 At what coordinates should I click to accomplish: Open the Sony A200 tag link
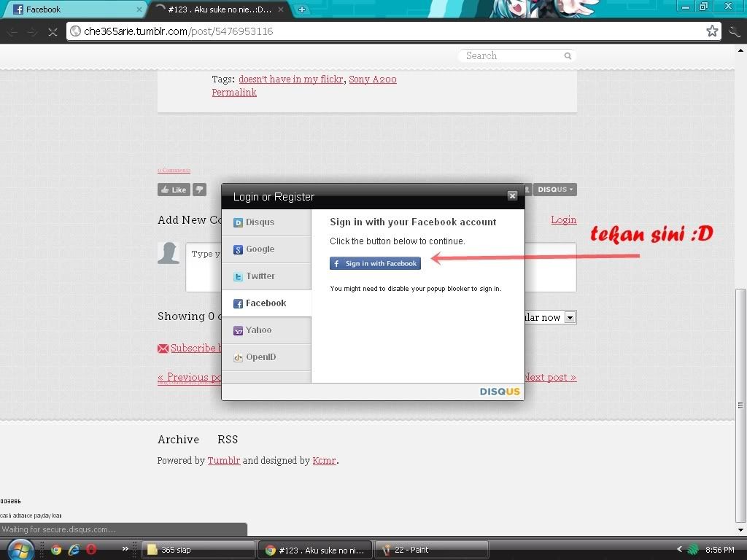click(373, 79)
